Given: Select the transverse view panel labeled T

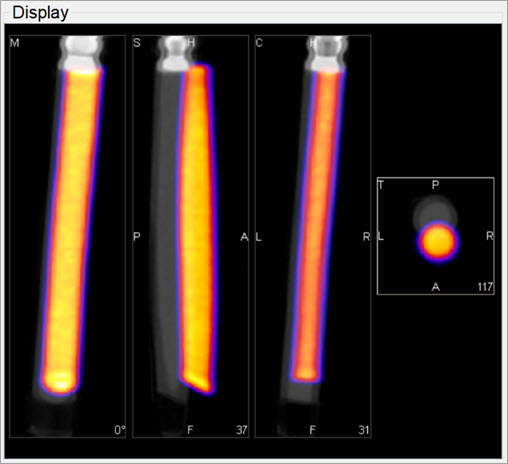Looking at the screenshot, I should [x=435, y=236].
